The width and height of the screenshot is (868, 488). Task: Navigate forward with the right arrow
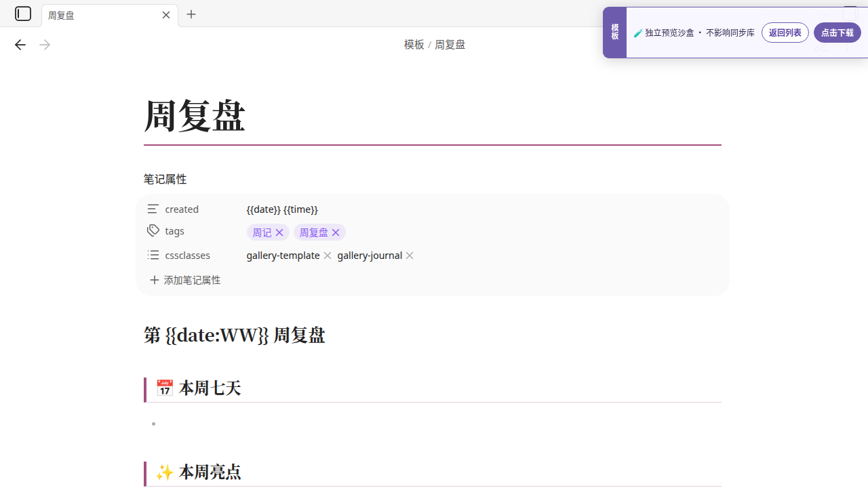pyautogui.click(x=45, y=45)
